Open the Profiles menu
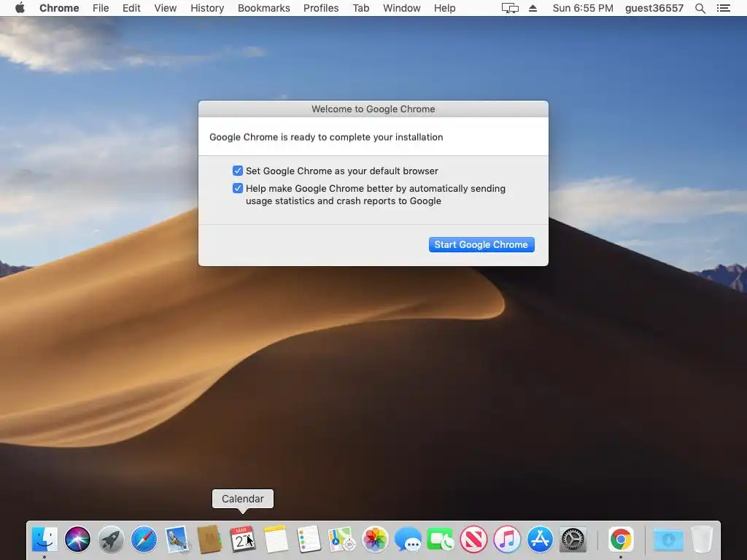Image resolution: width=747 pixels, height=560 pixels. pos(321,8)
